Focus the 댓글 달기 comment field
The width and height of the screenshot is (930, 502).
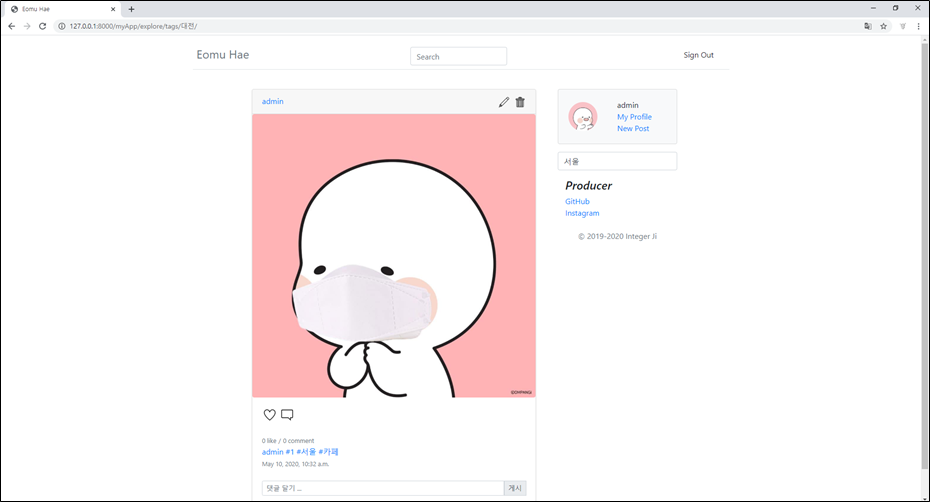click(383, 488)
